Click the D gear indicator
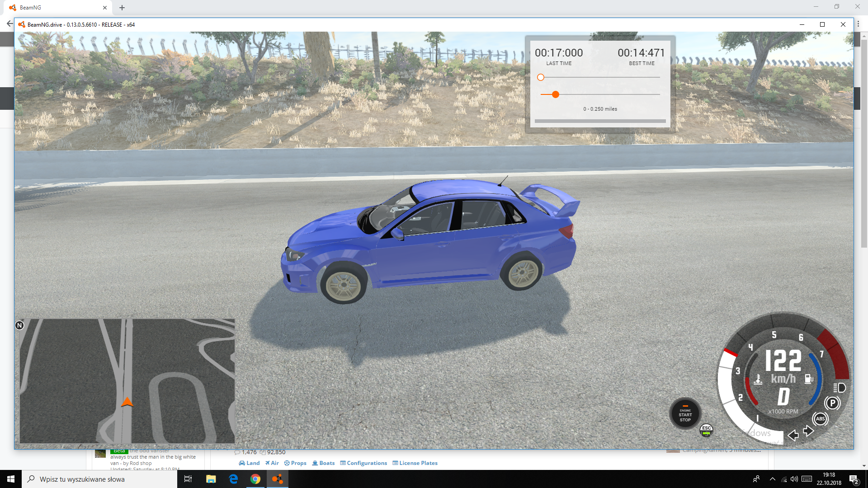868x488 pixels. [x=783, y=397]
